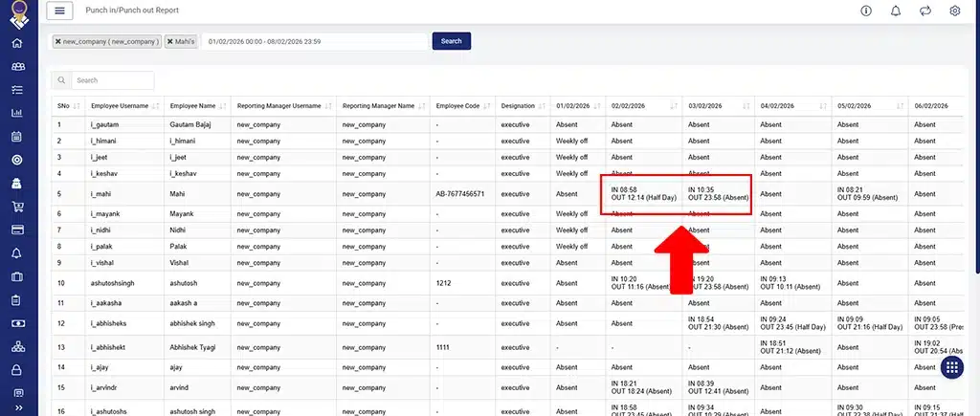Open the lock icon in sidebar
This screenshot has height=416, width=980.
17,370
